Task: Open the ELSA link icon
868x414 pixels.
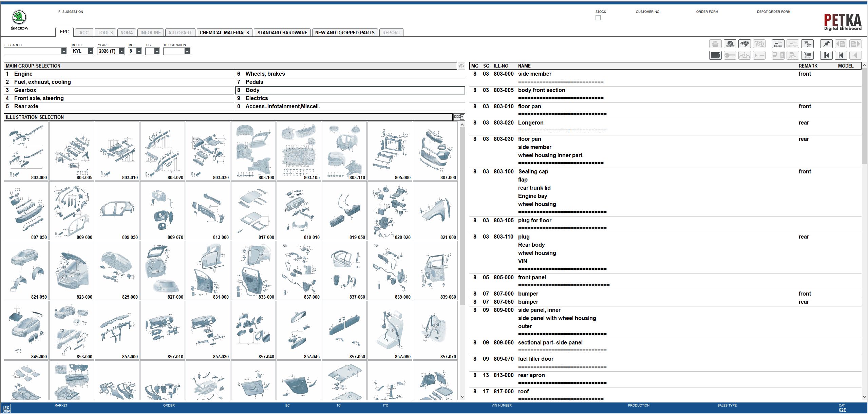Action: click(x=778, y=44)
